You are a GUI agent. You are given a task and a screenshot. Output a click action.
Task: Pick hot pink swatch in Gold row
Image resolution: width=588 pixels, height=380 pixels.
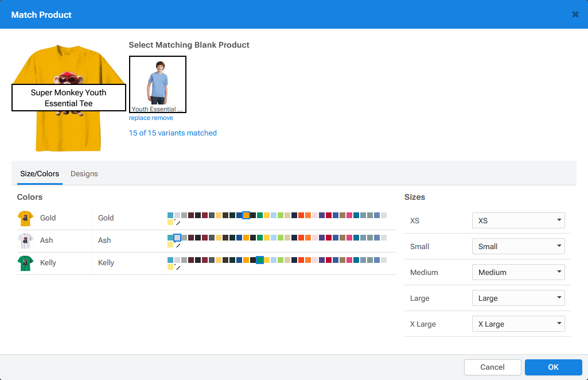[349, 215]
